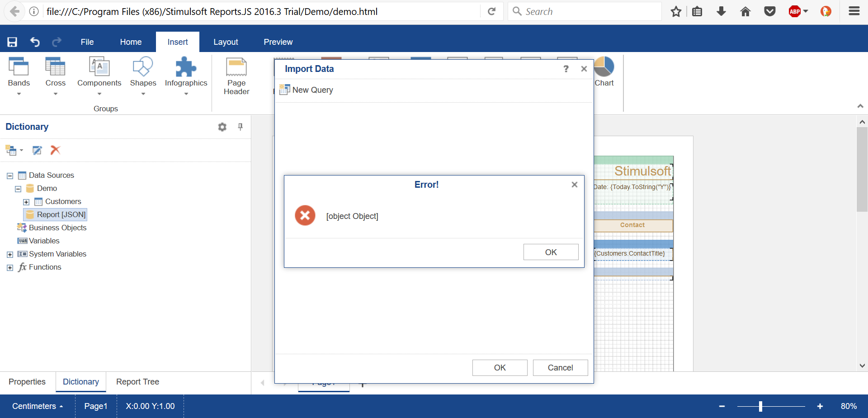Click the zoom slider handle
Viewport: 868px width, 418px height.
click(760, 406)
